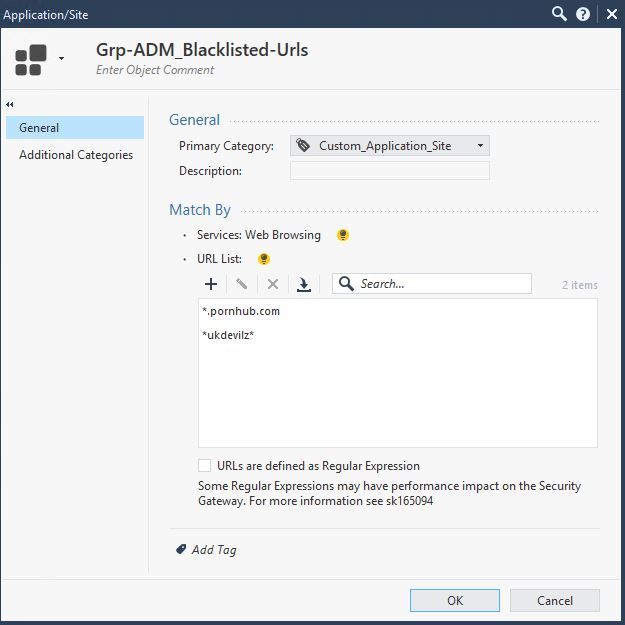Open help via question mark icon
This screenshot has width=625, height=625.
click(584, 14)
